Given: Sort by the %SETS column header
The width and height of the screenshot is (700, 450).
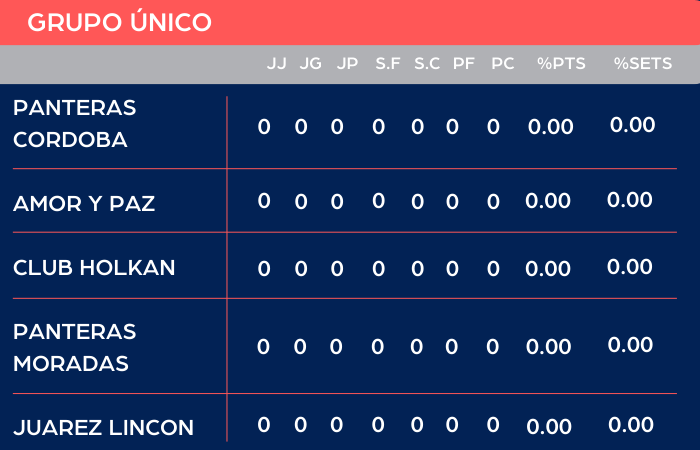Looking at the screenshot, I should (643, 64).
